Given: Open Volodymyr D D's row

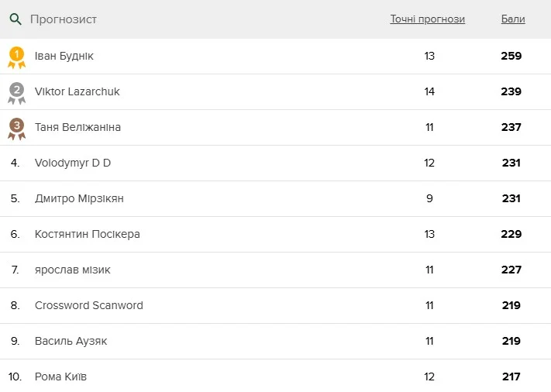Looking at the screenshot, I should [73, 163].
